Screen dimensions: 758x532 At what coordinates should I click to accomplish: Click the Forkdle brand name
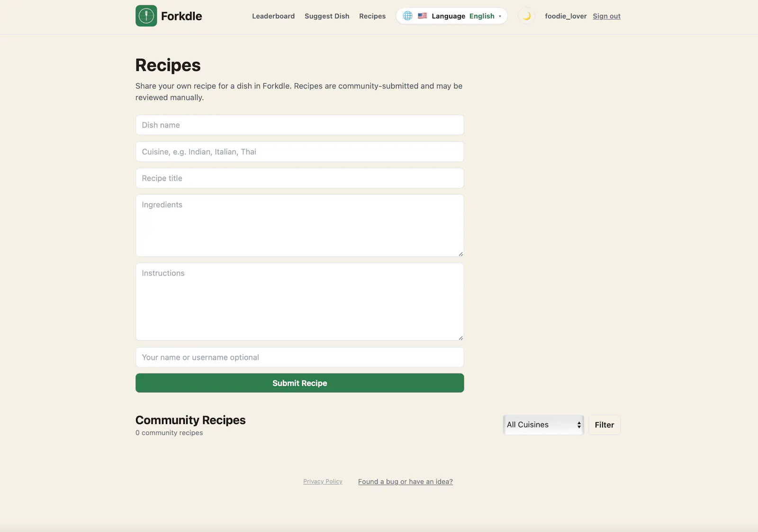point(181,16)
